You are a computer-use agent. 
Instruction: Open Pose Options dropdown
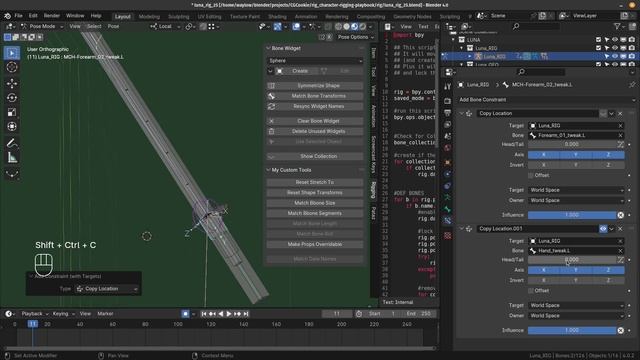point(356,37)
